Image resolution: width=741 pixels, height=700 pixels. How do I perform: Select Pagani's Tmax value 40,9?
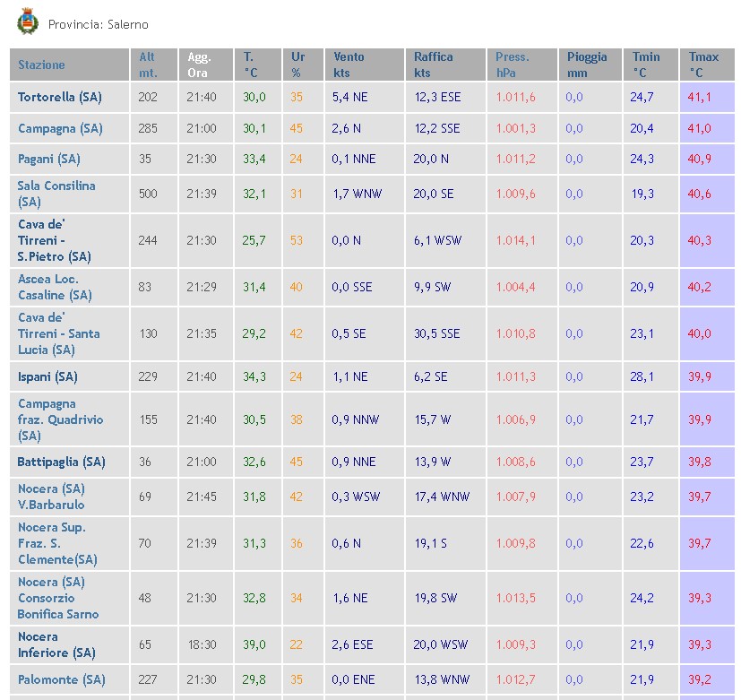coord(699,160)
